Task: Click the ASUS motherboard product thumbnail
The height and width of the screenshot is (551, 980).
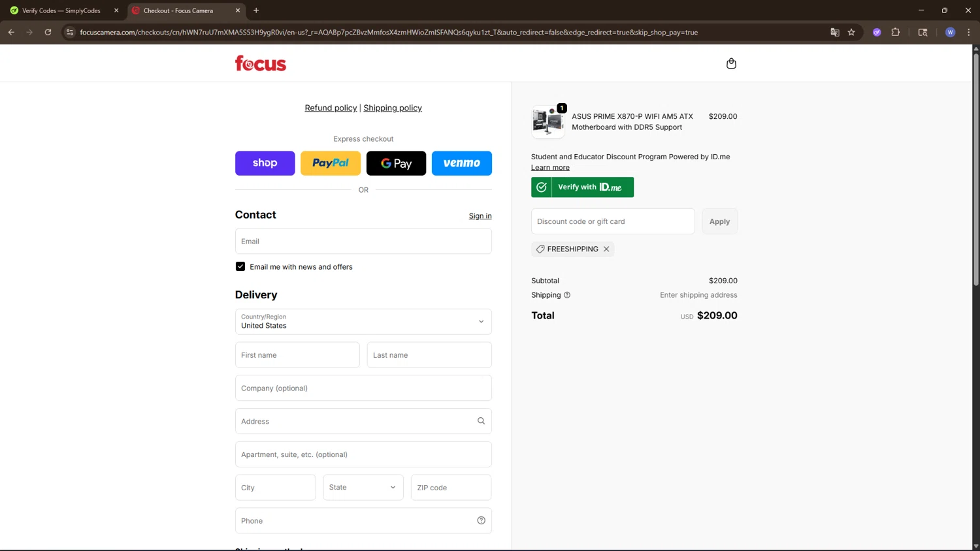Action: coord(547,121)
